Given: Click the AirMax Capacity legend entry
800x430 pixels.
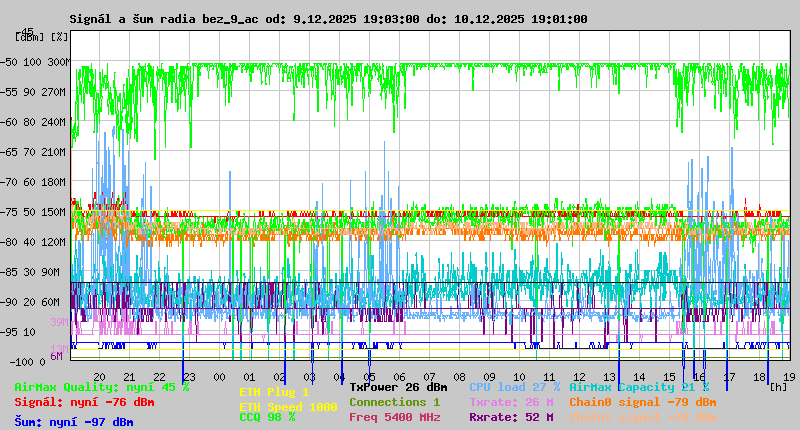Looking at the screenshot, I should click(x=639, y=387).
